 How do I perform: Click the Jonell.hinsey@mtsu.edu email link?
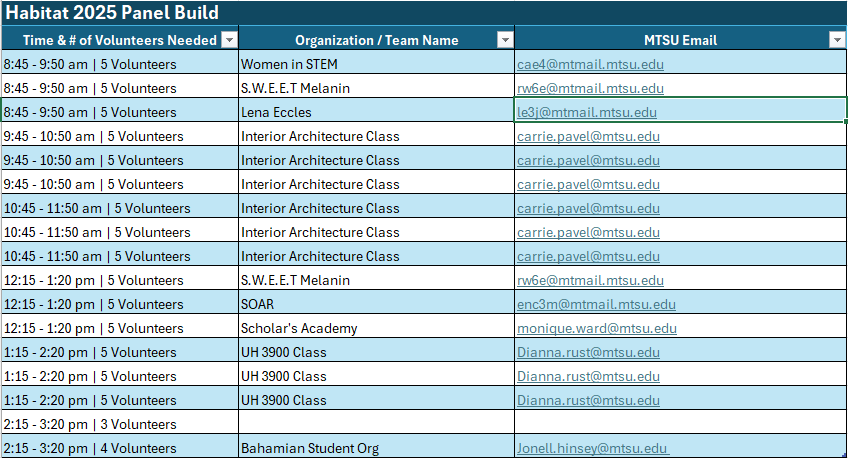click(x=592, y=449)
